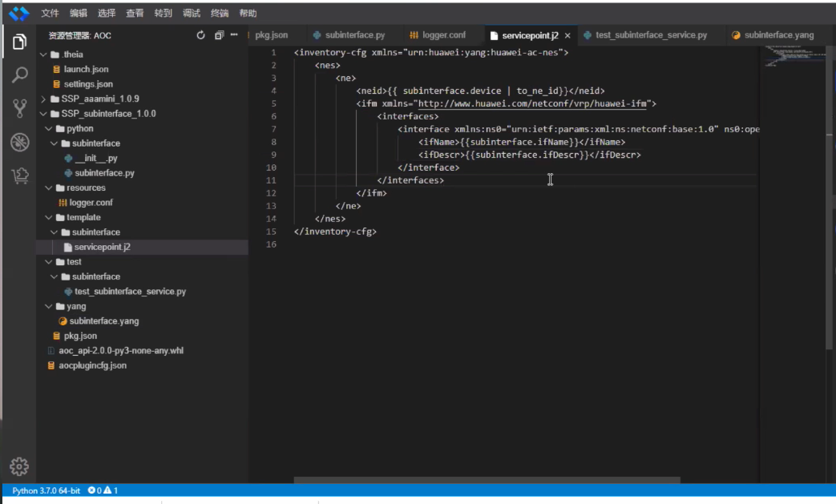Click warning count icon in status bar
This screenshot has height=504, width=836.
pos(107,490)
